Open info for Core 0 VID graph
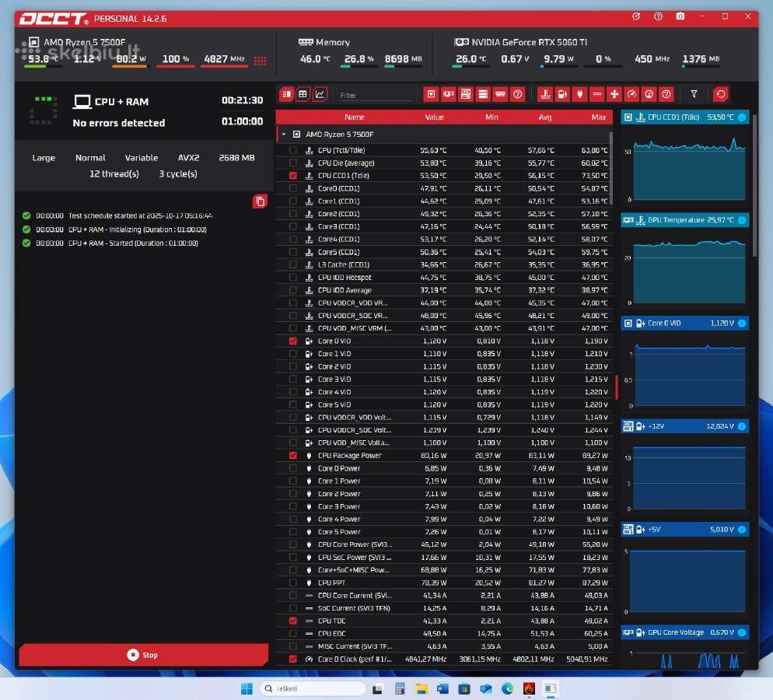 pos(742,323)
